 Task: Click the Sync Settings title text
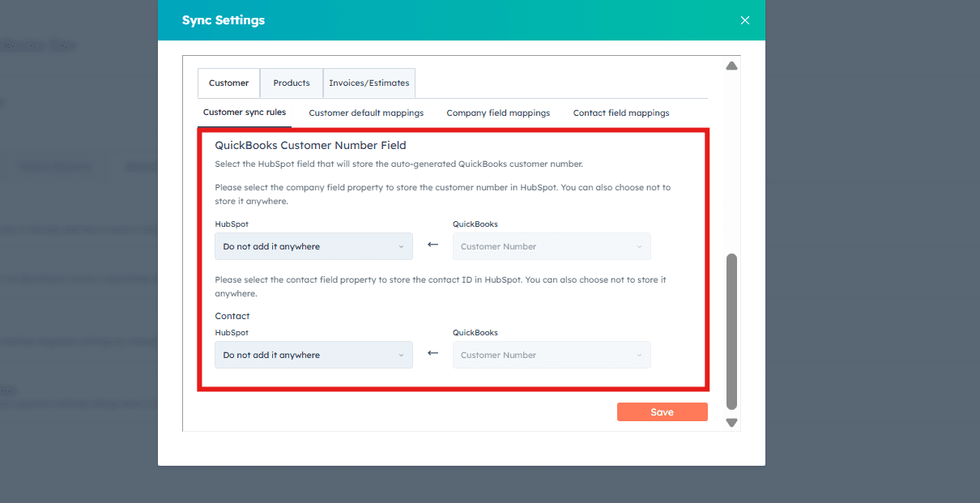(224, 20)
